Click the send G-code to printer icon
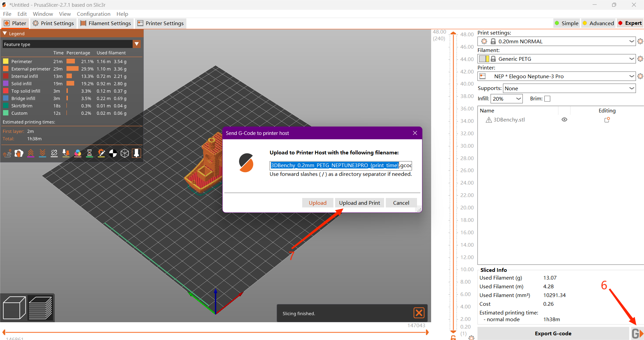 tap(637, 333)
